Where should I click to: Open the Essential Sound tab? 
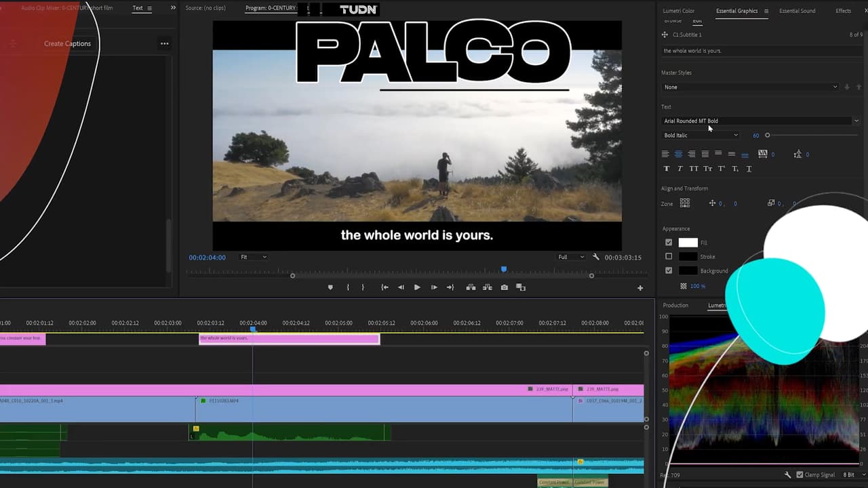797,11
